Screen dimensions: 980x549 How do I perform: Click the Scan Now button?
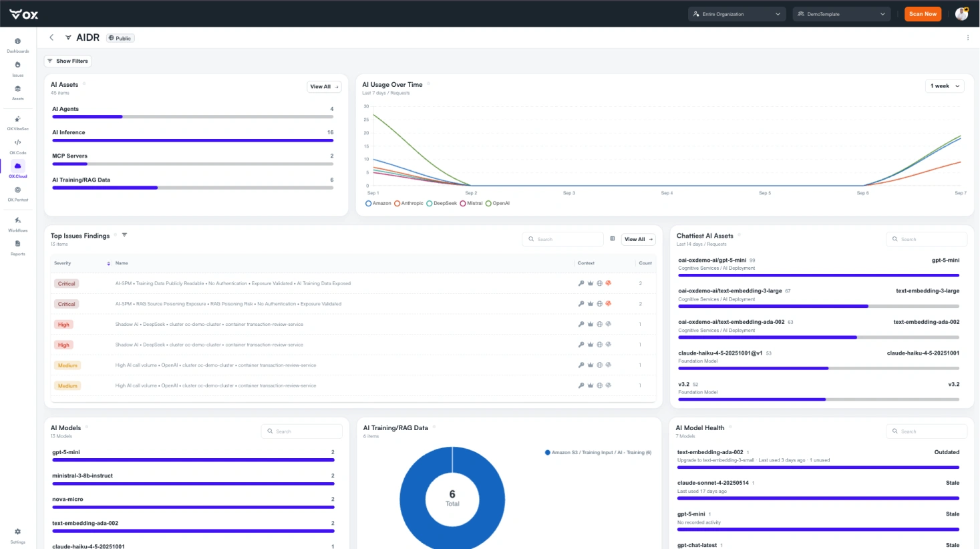[923, 14]
